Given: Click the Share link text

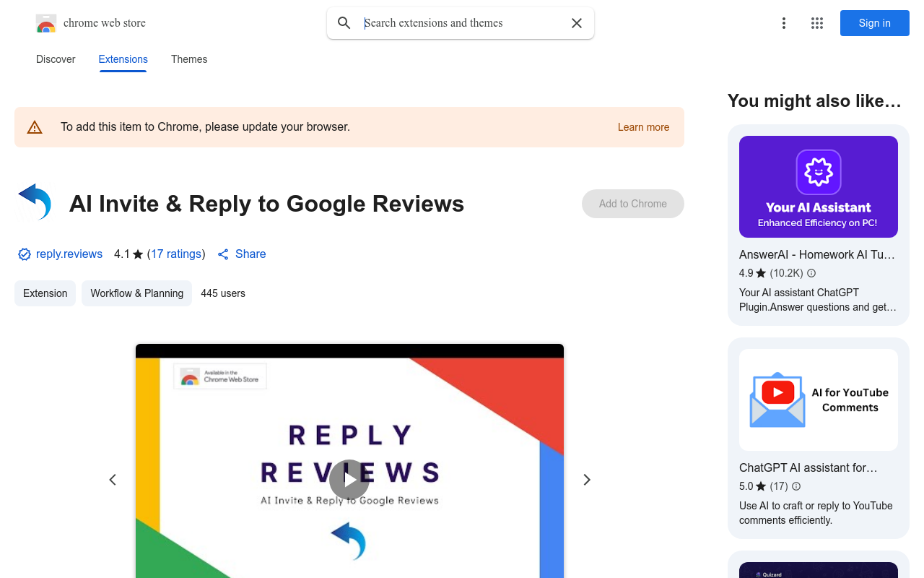Looking at the screenshot, I should click(250, 254).
